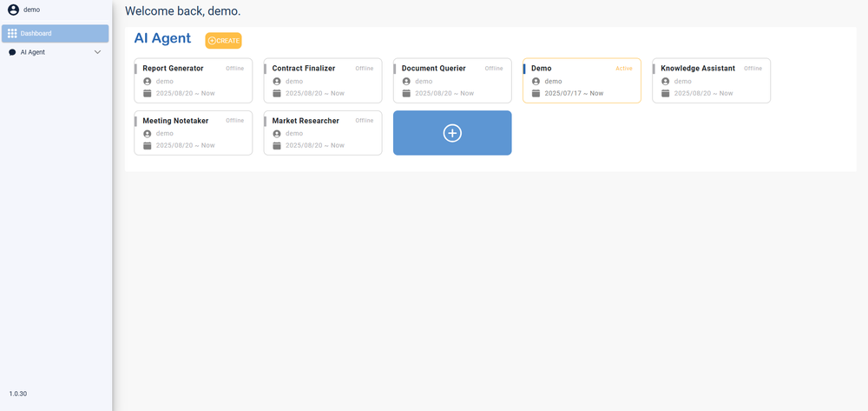Click the Welcome back, demo. heading
Viewport: 868px width, 411px height.
tap(182, 11)
